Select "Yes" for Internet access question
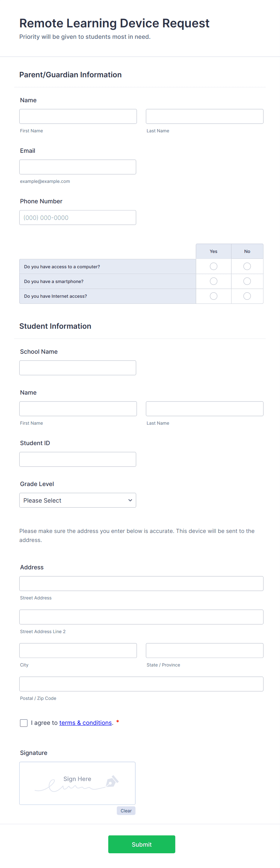The height and width of the screenshot is (868, 280). (213, 296)
